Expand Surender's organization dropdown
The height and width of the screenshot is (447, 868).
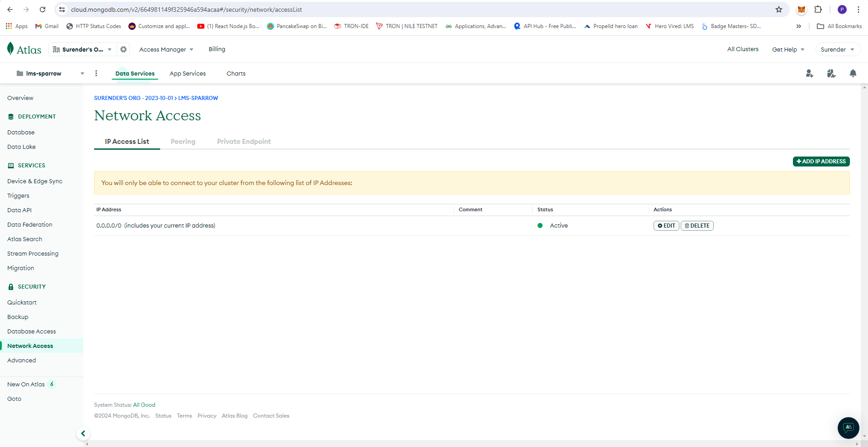pyautogui.click(x=82, y=49)
